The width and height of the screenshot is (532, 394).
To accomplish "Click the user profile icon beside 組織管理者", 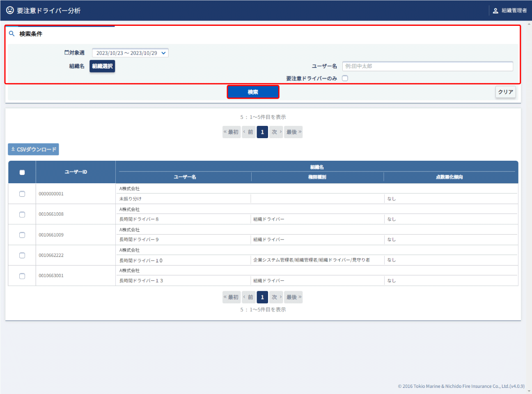I will [x=495, y=11].
